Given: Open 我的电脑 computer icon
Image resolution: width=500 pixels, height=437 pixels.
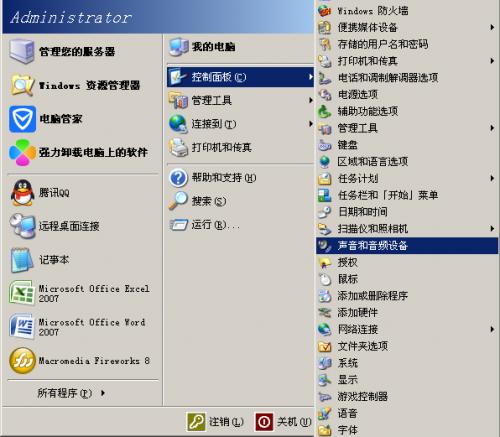Looking at the screenshot, I should tap(179, 47).
